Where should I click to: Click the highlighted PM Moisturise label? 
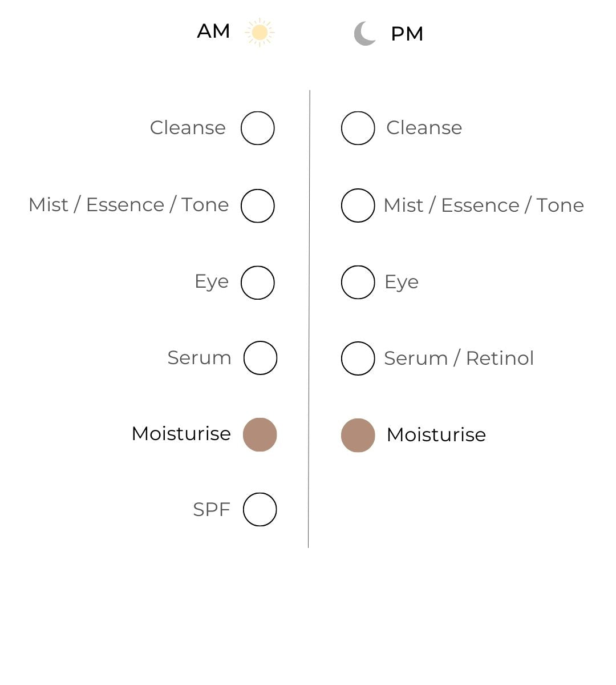pyautogui.click(x=436, y=435)
